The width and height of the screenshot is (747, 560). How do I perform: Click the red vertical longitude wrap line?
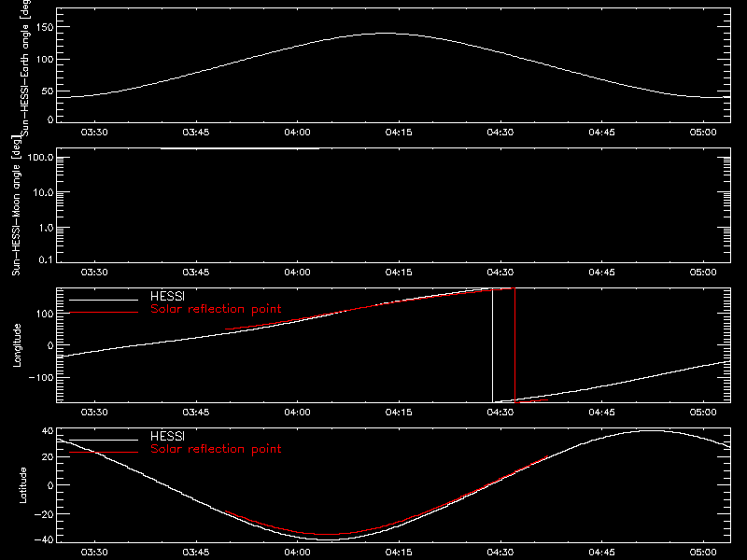(515, 345)
